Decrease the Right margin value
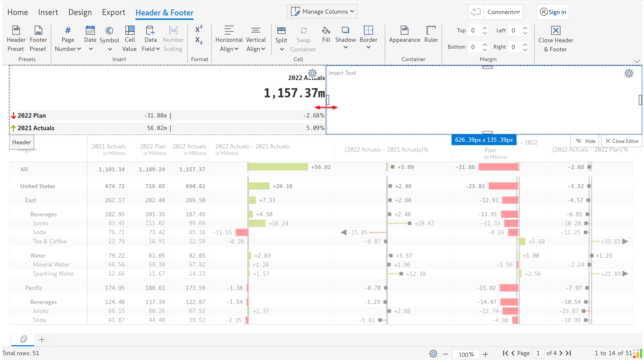The image size is (644, 362). coord(525,50)
